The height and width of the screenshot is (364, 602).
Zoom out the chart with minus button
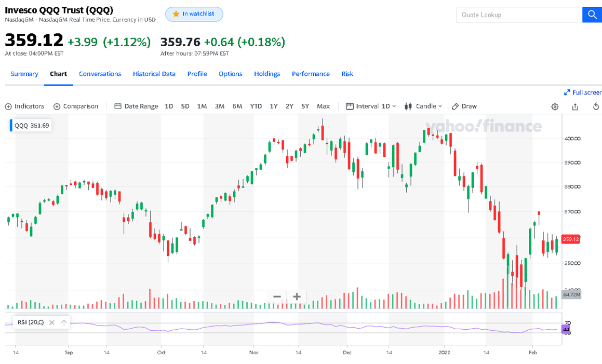(277, 296)
